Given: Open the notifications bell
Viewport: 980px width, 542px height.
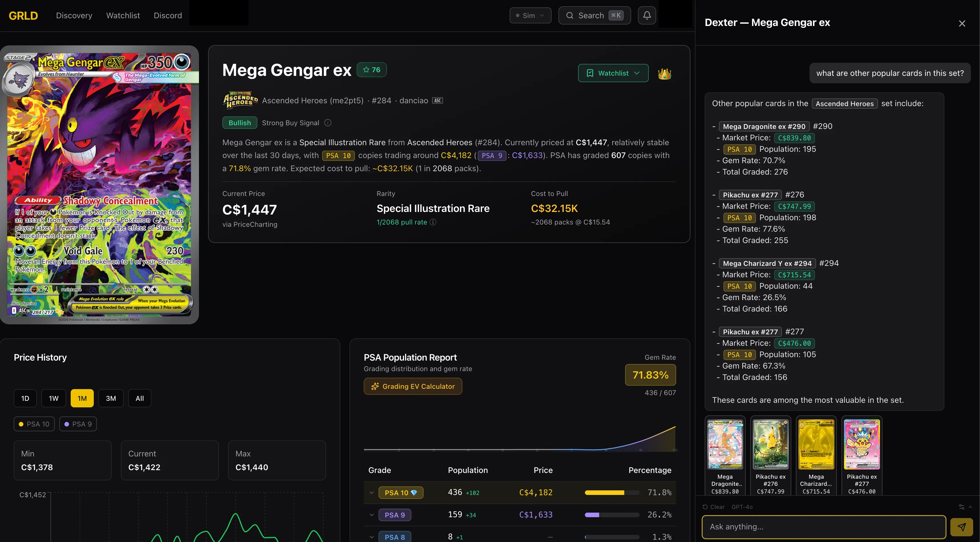Looking at the screenshot, I should 646,15.
